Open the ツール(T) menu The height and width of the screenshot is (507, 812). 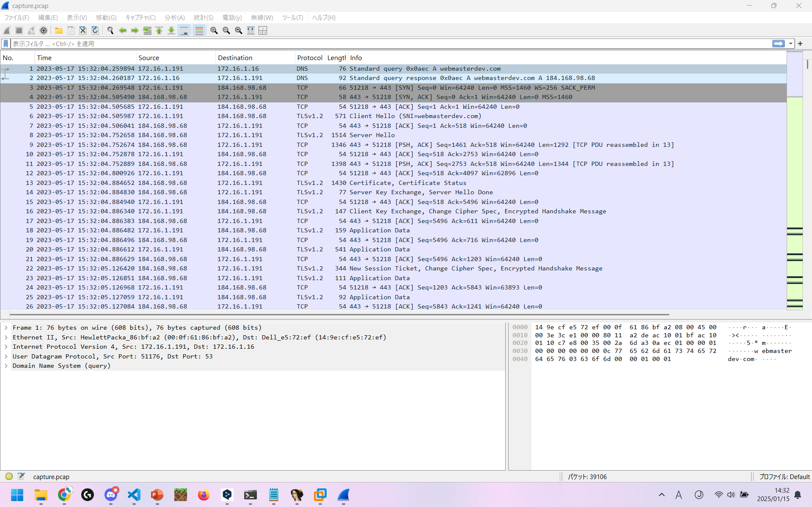point(292,17)
